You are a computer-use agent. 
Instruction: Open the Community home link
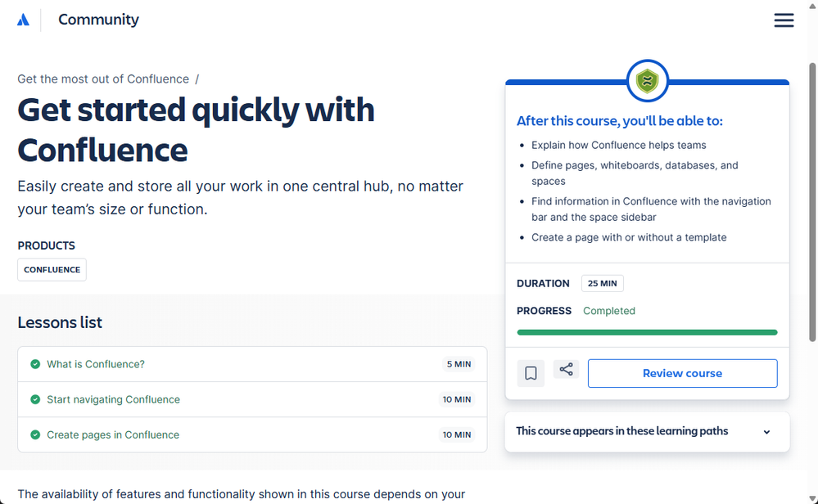tap(98, 20)
